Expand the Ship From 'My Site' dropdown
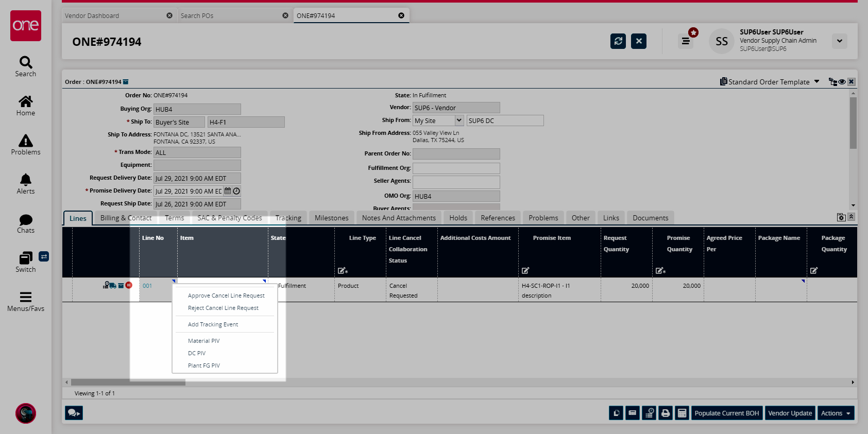Image resolution: width=868 pixels, height=434 pixels. [459, 120]
